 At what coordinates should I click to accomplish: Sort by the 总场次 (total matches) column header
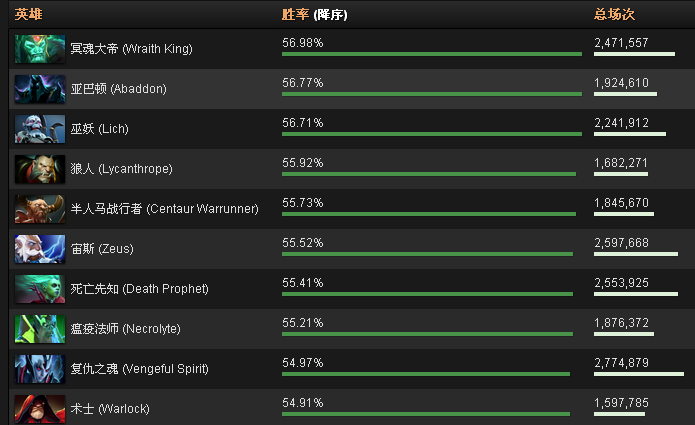[x=614, y=15]
